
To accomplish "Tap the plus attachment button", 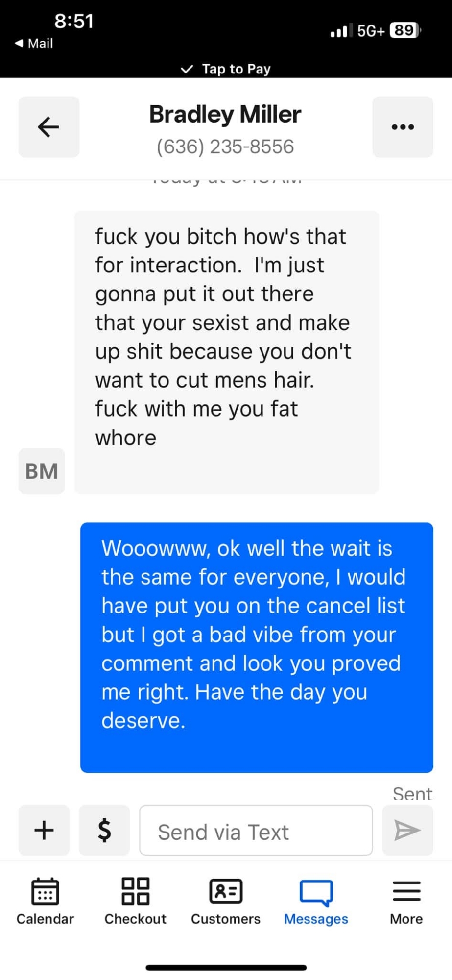I will (x=44, y=830).
